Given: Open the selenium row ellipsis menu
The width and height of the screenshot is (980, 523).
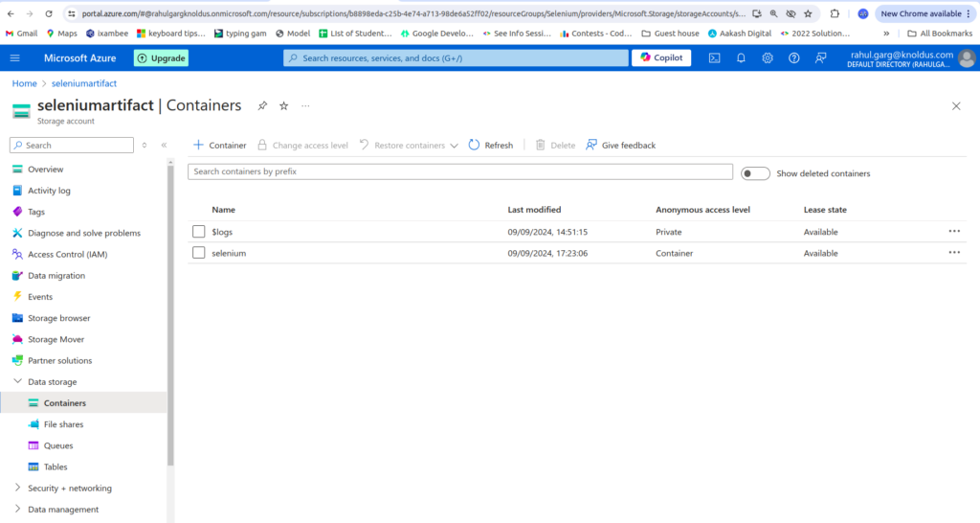Looking at the screenshot, I should click(x=954, y=253).
